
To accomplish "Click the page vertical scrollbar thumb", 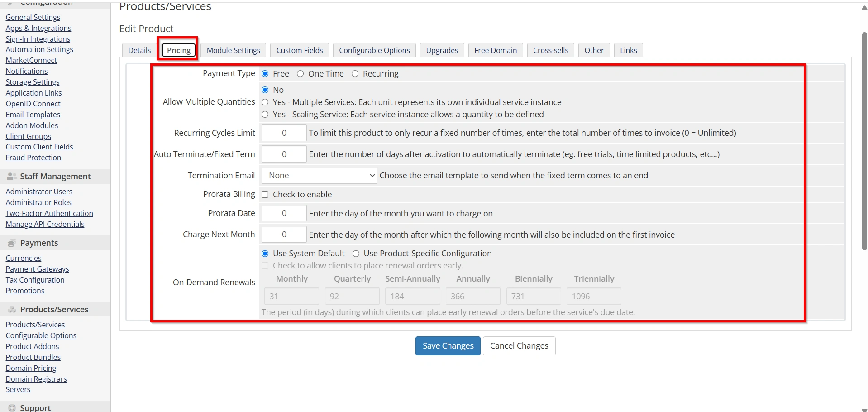I will [864, 140].
